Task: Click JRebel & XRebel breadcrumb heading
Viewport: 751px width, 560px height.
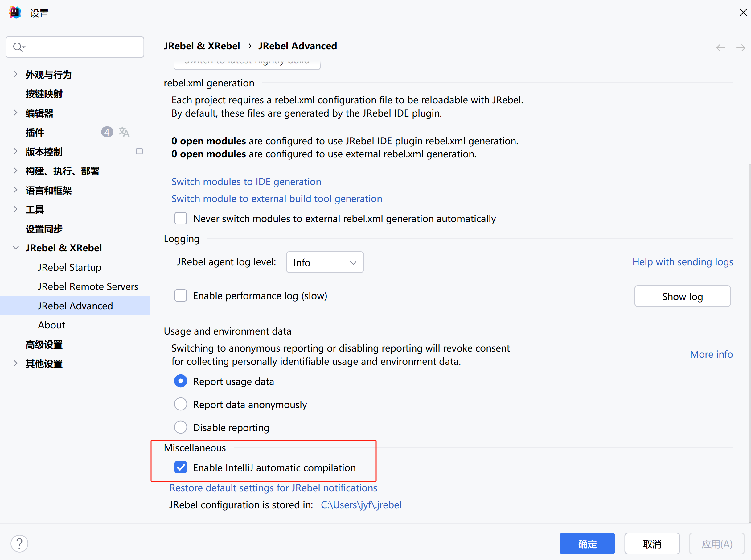Action: coord(202,46)
